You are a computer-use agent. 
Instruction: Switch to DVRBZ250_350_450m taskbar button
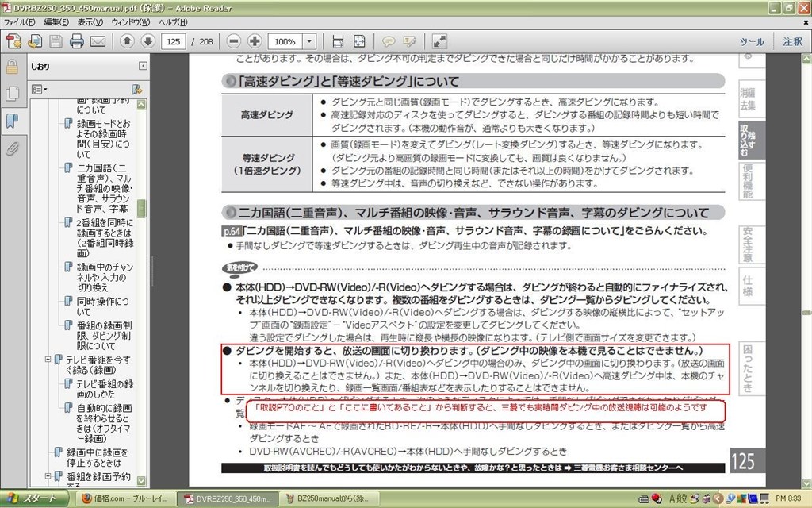pyautogui.click(x=228, y=498)
